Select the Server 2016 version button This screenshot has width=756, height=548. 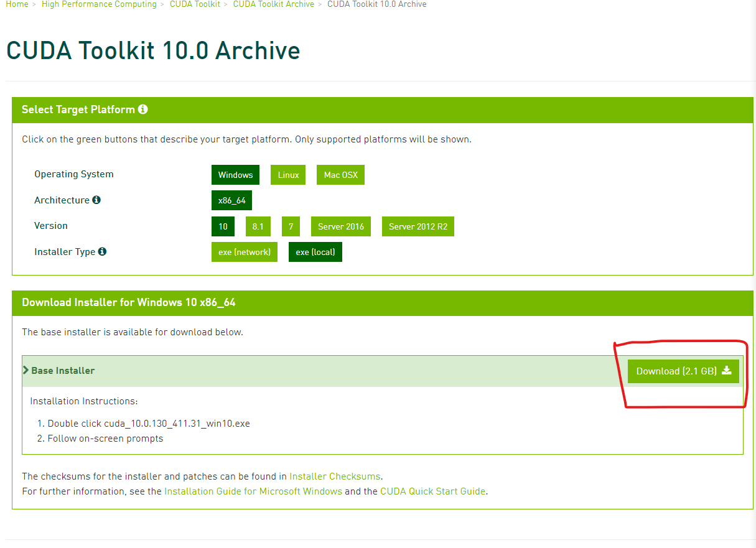(340, 226)
